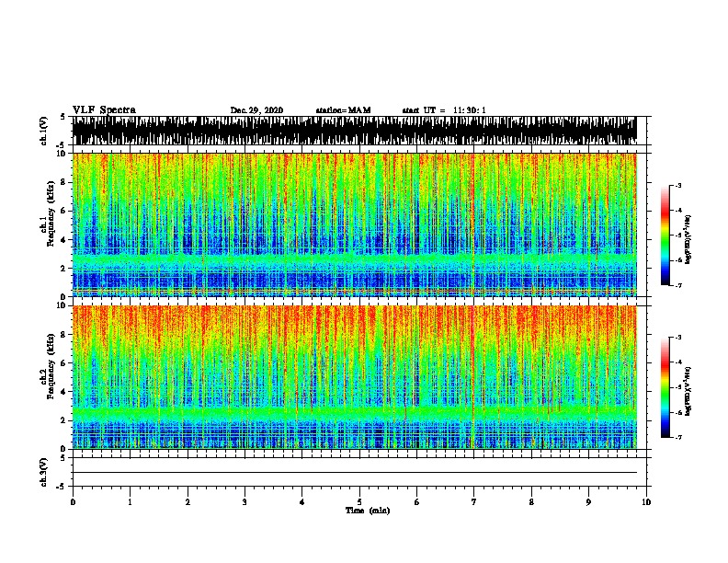Click the "-3" label on the ch.1 color bar
728x563 pixels.
[x=677, y=186]
